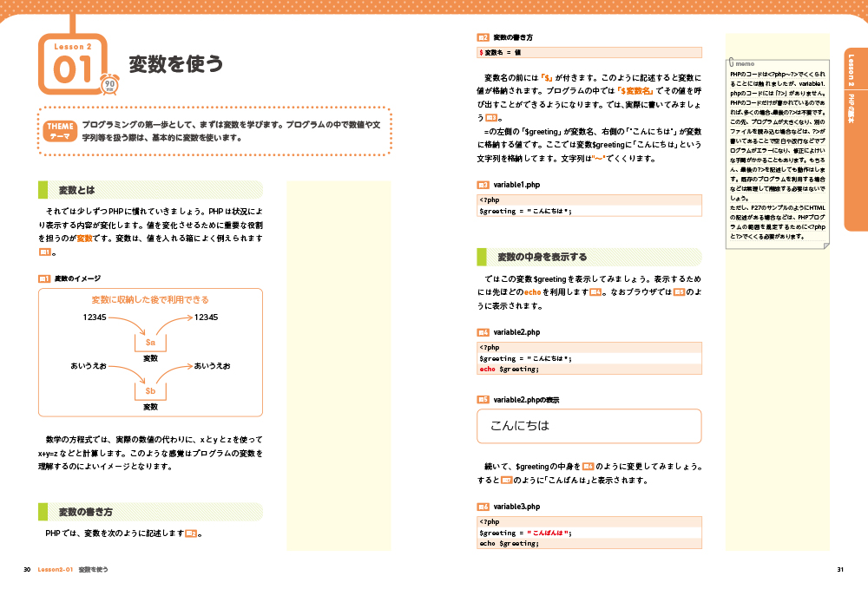Click the 図4 badge beside variable2.php caption
868x589 pixels.
coord(483,332)
